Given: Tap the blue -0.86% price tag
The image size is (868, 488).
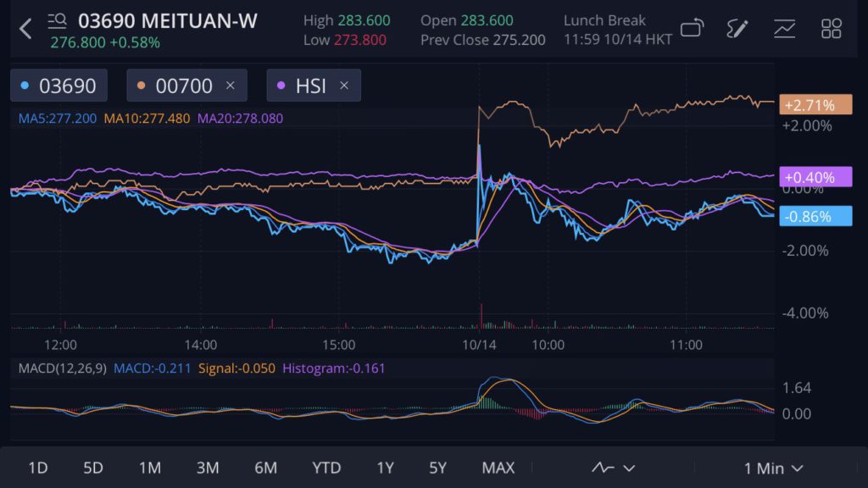Looking at the screenshot, I should [815, 216].
